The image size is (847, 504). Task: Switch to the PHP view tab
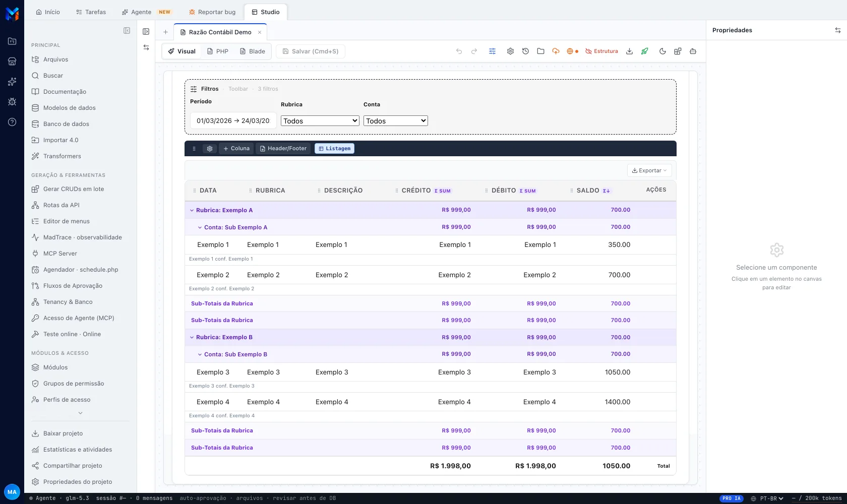pyautogui.click(x=218, y=51)
